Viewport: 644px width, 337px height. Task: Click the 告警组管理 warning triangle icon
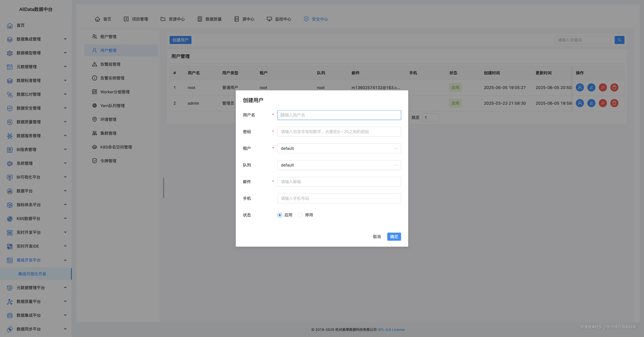click(94, 64)
